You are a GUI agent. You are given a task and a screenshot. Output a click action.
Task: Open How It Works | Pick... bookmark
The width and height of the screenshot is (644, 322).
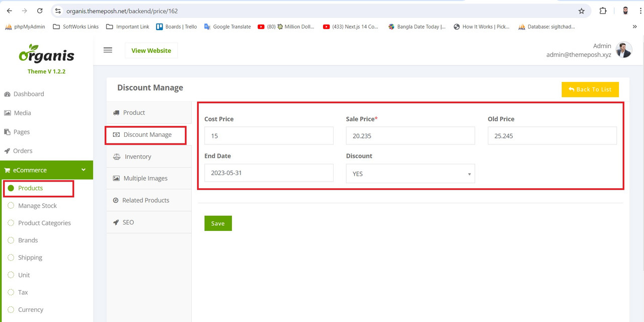click(481, 27)
